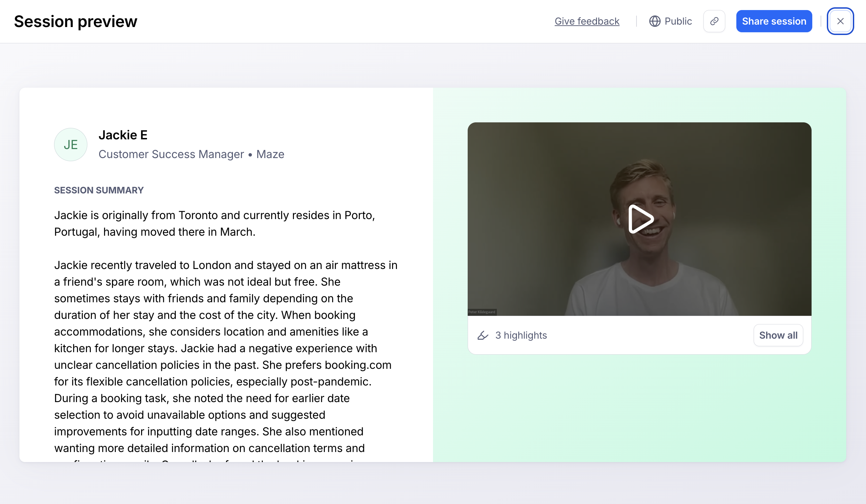This screenshot has width=866, height=504.
Task: Open the Give feedback link
Action: point(587,21)
